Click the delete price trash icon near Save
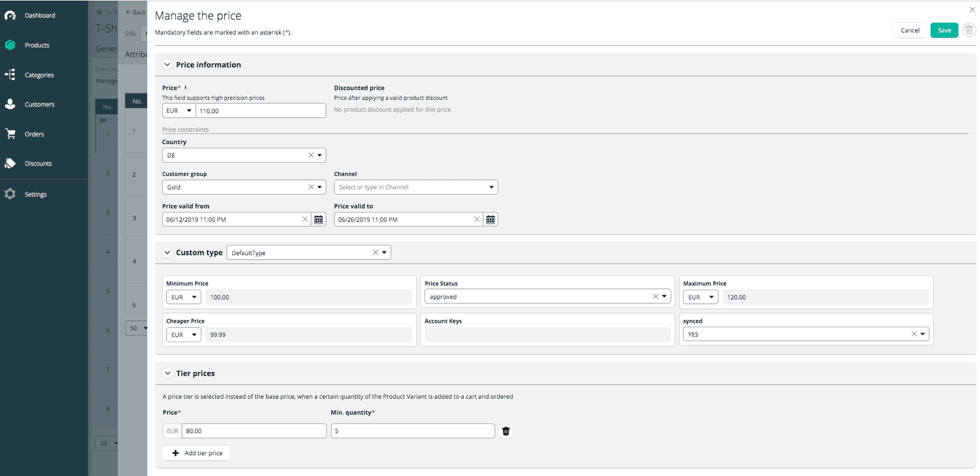 tap(969, 30)
